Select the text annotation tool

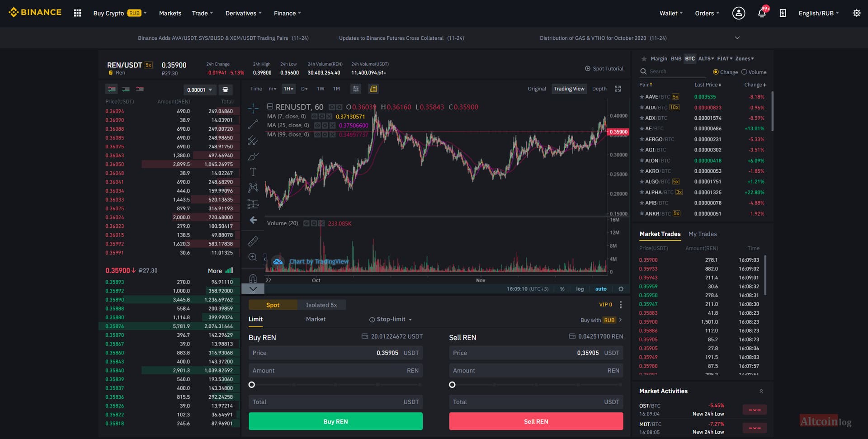[x=253, y=172]
